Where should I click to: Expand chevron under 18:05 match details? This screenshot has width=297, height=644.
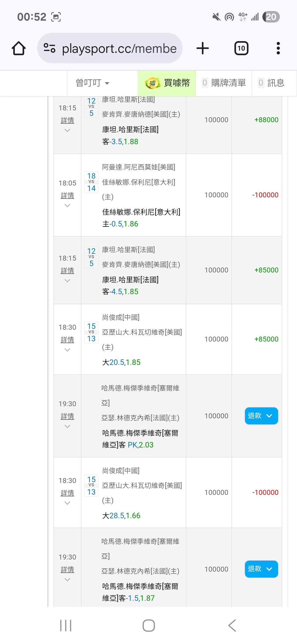click(x=67, y=206)
